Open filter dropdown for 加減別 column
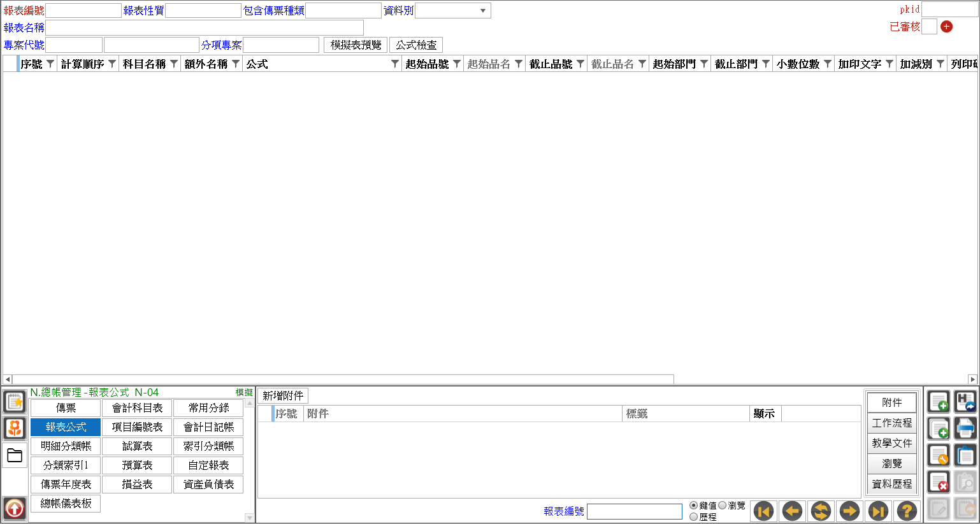 point(940,64)
